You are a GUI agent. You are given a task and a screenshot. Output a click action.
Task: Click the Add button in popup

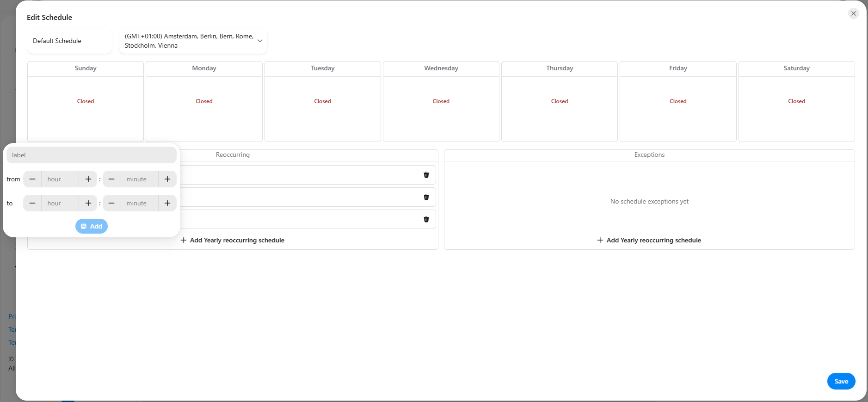click(x=92, y=226)
